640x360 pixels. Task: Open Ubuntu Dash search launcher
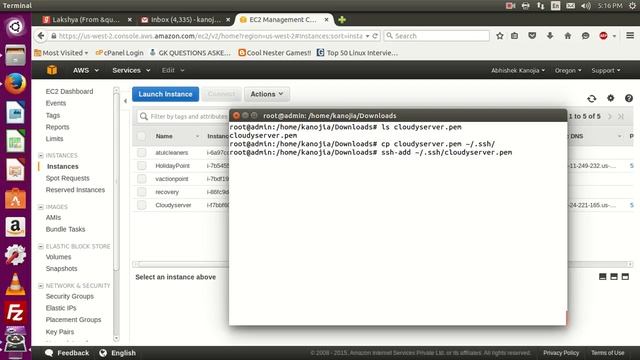tap(15, 27)
